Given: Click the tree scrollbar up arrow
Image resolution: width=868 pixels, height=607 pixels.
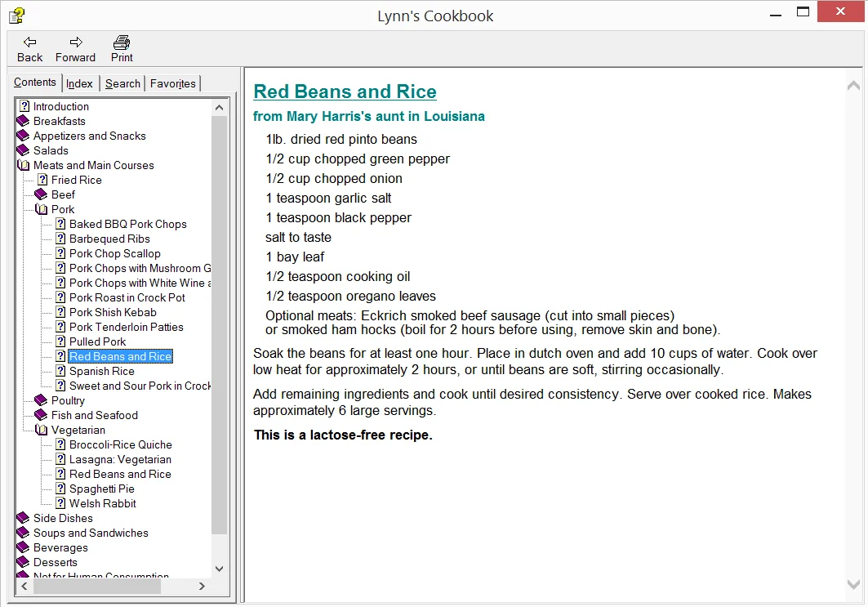Looking at the screenshot, I should pos(219,108).
